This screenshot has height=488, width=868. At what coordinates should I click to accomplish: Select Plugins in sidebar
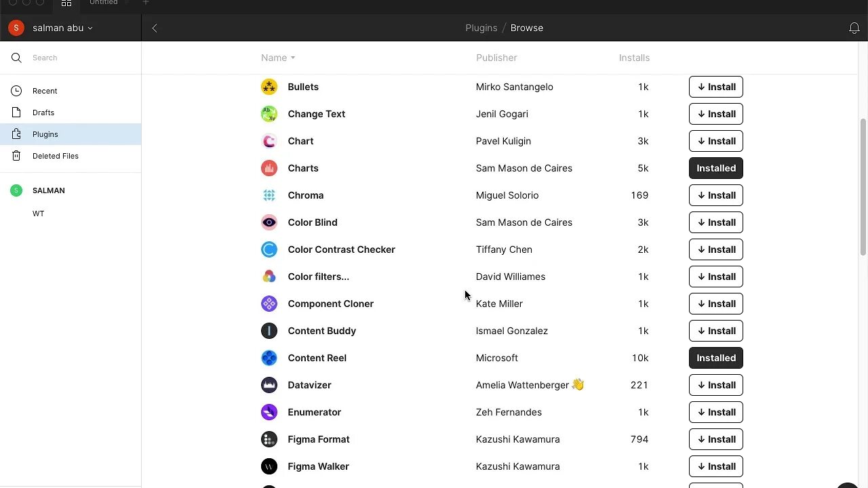[x=71, y=134]
